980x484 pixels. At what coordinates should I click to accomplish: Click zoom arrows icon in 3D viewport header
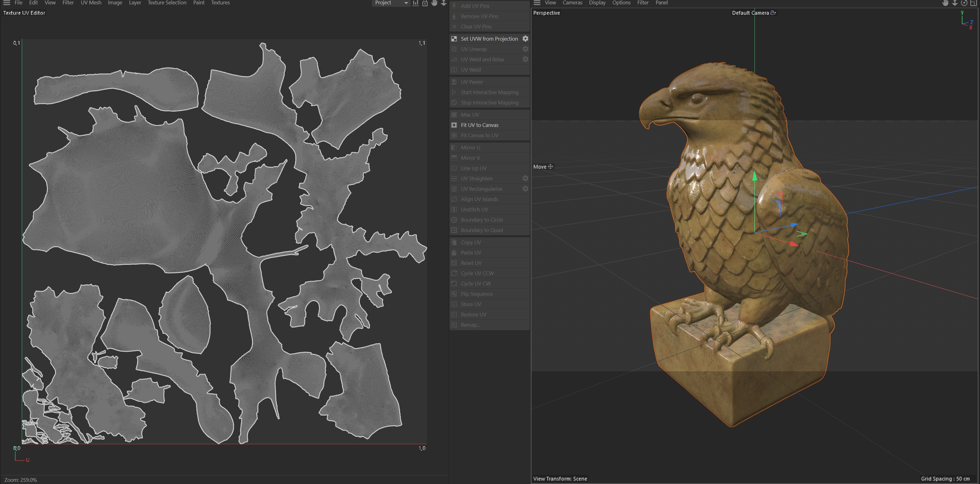coord(954,3)
